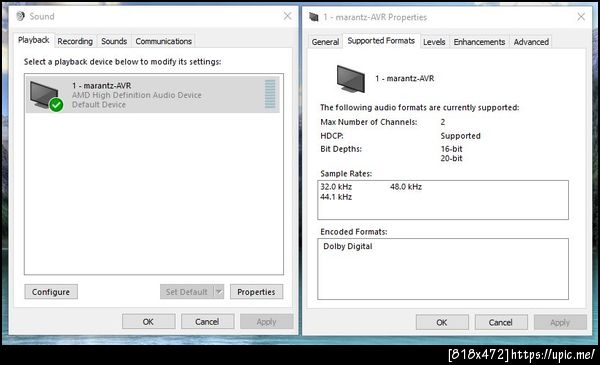The width and height of the screenshot is (600, 365).
Task: Click Cancel in the Sound window
Action: tap(207, 321)
